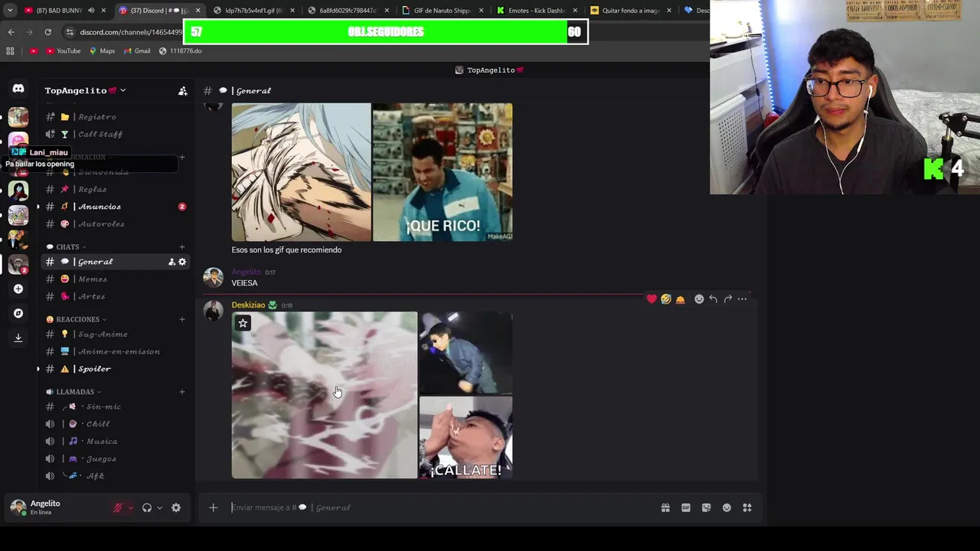Toggle microphone mute button
Viewport: 980px width, 551px height.
coord(118,507)
